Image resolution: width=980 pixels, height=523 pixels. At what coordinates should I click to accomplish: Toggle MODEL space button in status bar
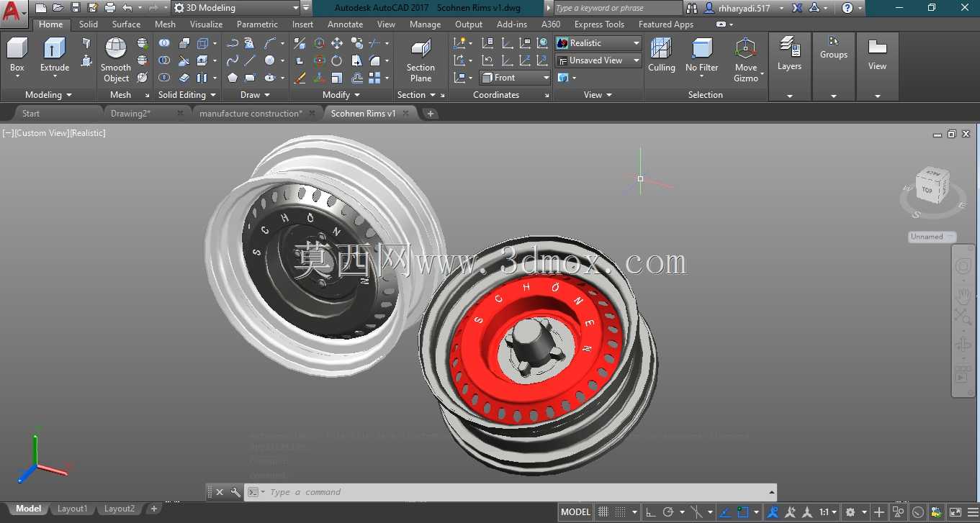click(x=575, y=512)
